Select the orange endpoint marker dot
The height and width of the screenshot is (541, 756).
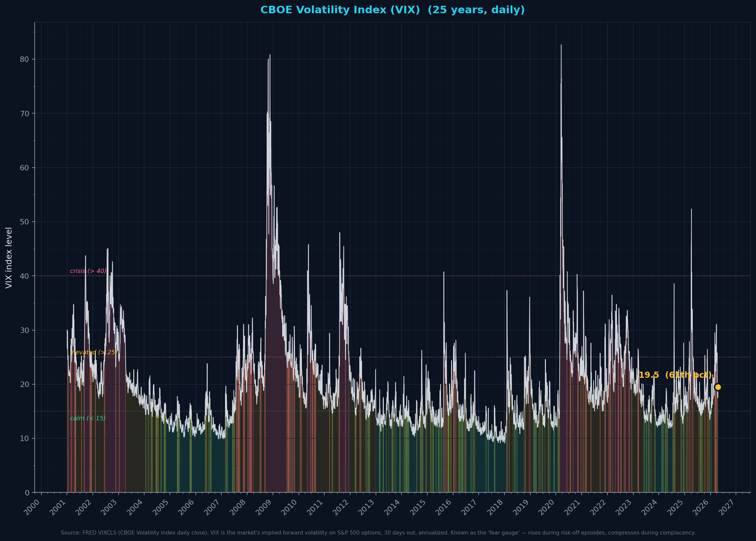pos(718,387)
